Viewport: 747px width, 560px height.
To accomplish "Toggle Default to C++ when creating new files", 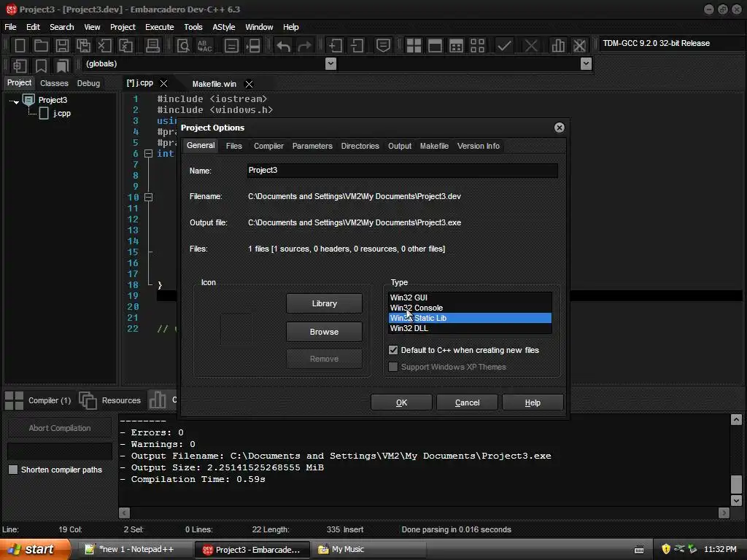I will pos(393,350).
